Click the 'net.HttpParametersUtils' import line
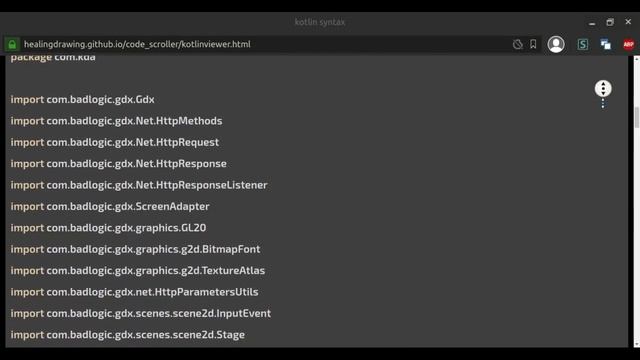The image size is (640, 360). pos(134,292)
